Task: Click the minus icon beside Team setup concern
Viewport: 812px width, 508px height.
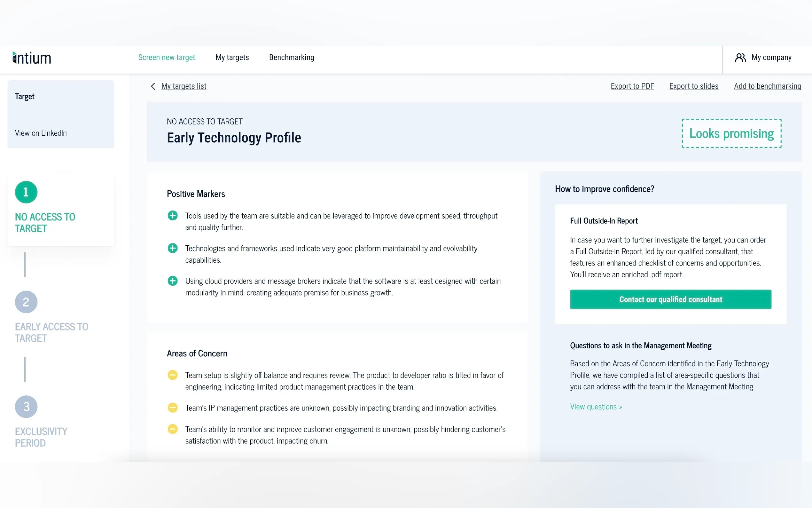Action: coord(173,375)
